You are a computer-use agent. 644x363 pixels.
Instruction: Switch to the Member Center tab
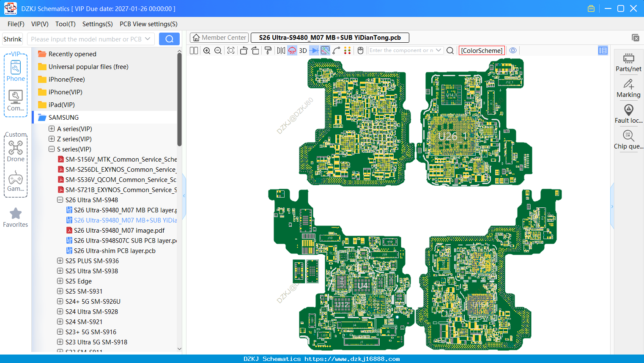[219, 38]
